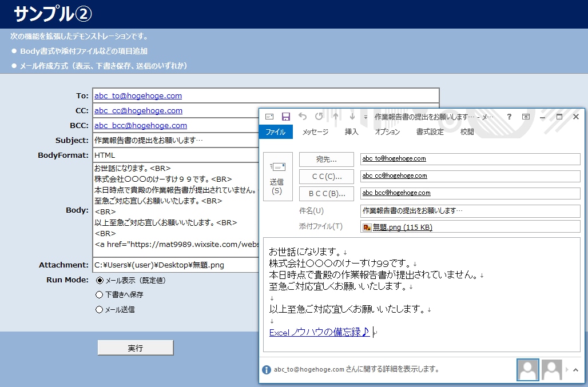Open the Excelノウハウの備忘録♪ hyperlink
Viewport: 588px width, 387px height.
tap(320, 332)
